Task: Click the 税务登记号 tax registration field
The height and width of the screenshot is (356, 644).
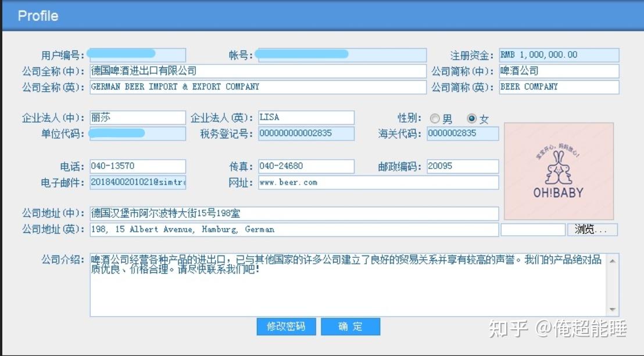Action: (x=306, y=134)
